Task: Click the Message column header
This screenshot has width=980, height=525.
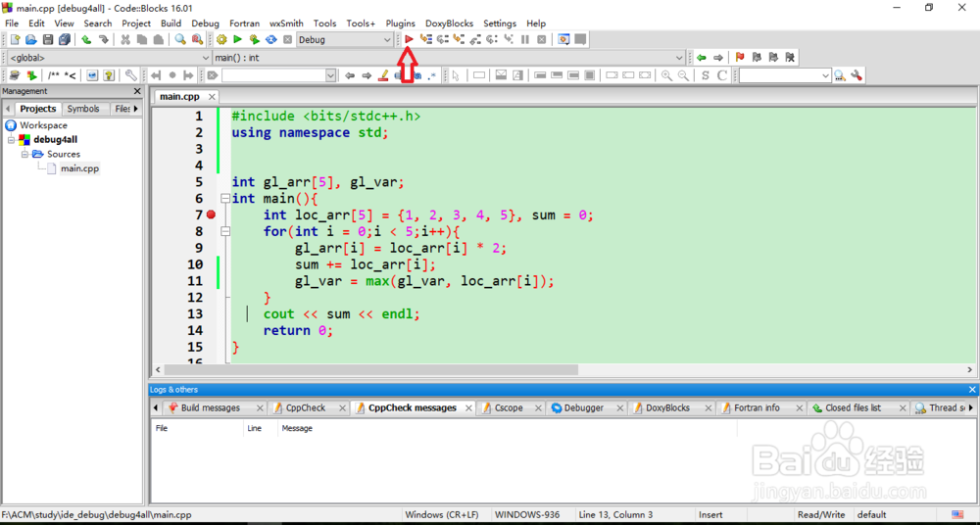Action: click(x=507, y=428)
